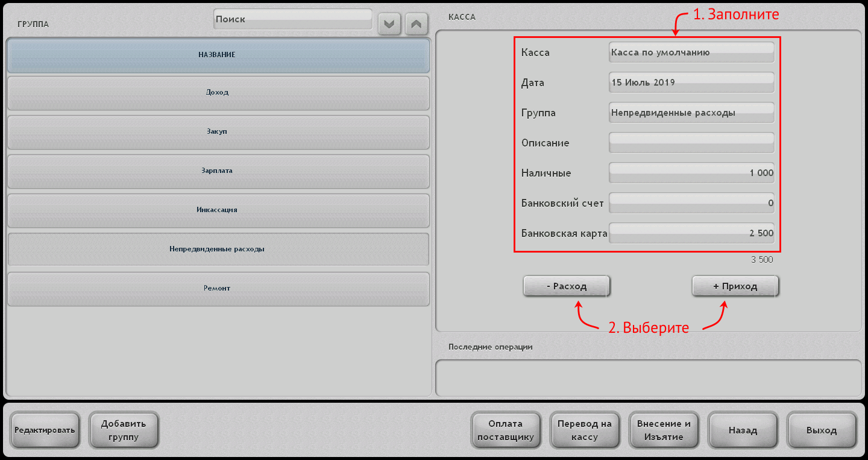This screenshot has width=868, height=460.
Task: Click the empty Описание field
Action: [x=691, y=143]
